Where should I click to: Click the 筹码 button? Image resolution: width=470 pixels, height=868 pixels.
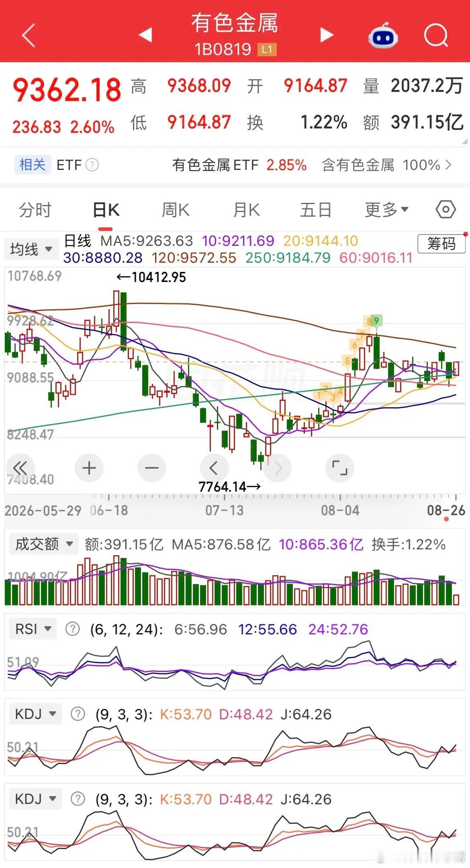[x=441, y=243]
